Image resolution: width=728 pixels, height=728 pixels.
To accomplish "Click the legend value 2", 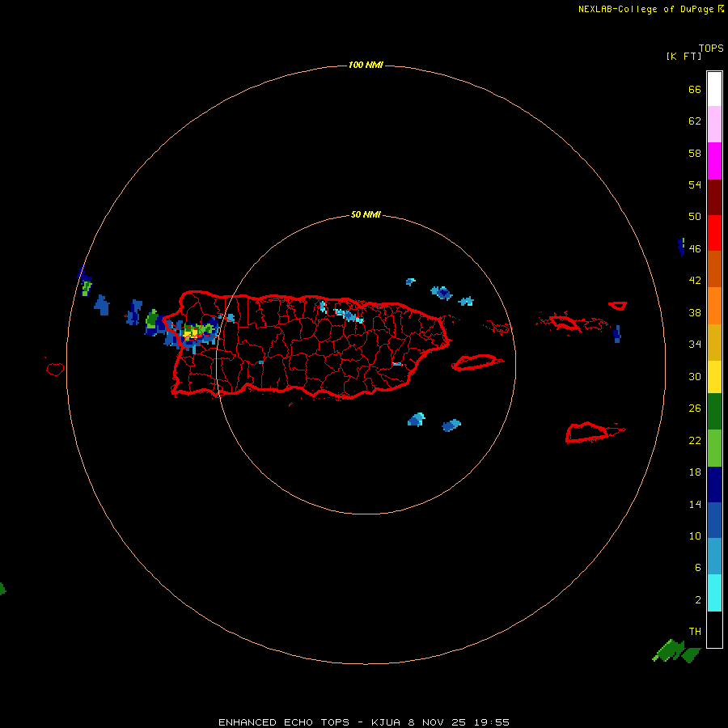I will pos(698,600).
